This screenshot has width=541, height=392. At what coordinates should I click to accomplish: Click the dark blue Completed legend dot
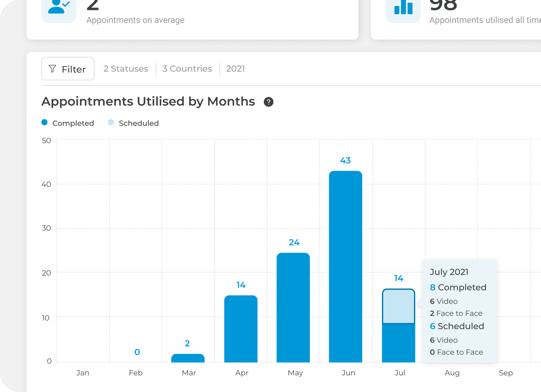click(x=44, y=123)
